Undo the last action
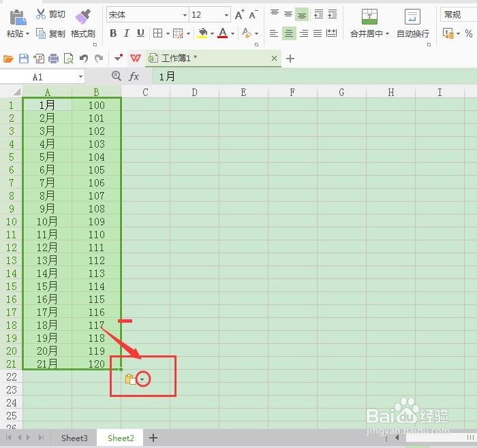477x448 pixels. 84,59
